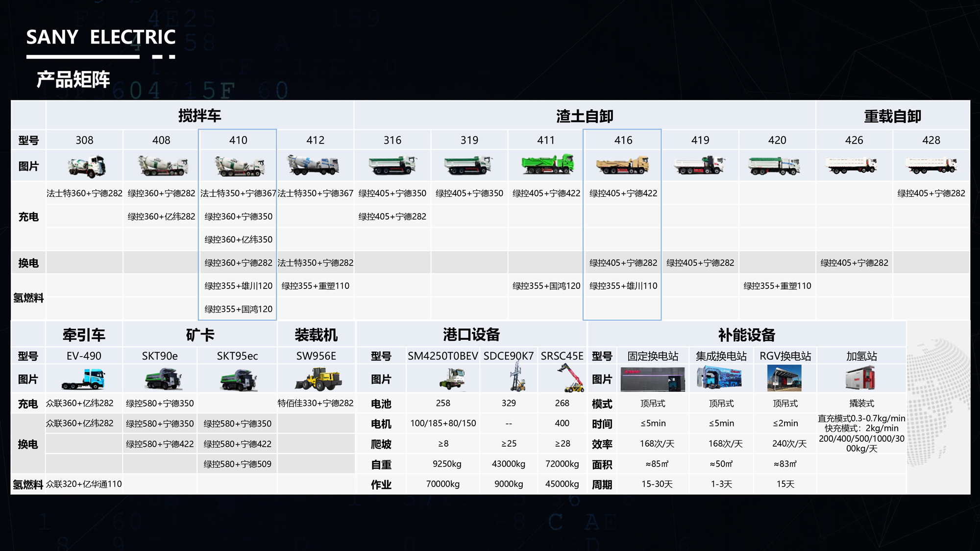Select the 渣土自卸 category header

(x=585, y=116)
